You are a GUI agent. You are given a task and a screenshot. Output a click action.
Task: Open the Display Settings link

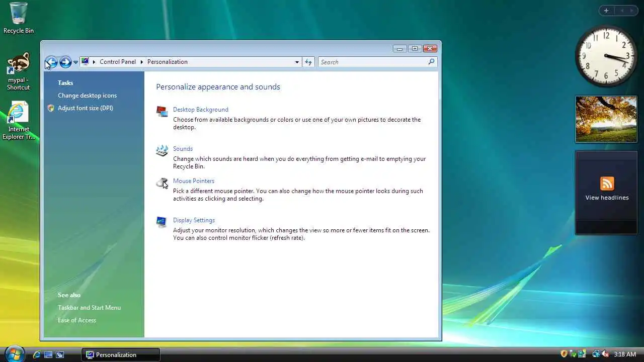point(194,220)
